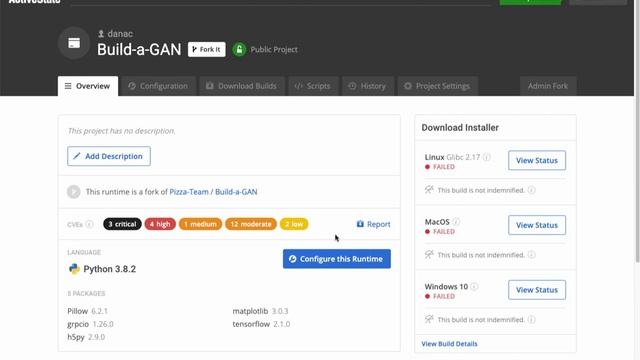
Task: Open the Download Builds tab
Action: [x=242, y=86]
